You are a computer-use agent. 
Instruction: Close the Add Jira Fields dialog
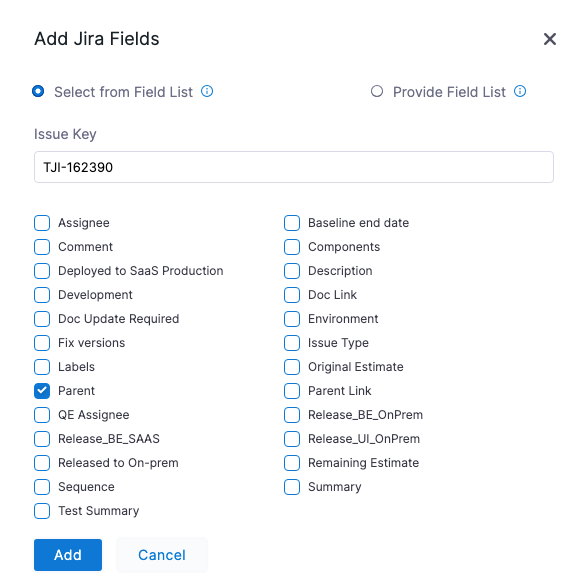550,39
